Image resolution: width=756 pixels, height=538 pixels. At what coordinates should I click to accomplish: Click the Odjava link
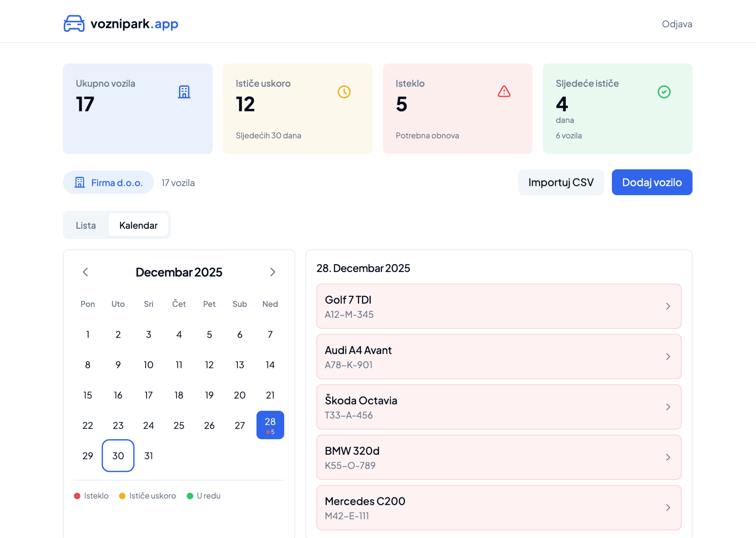(677, 24)
